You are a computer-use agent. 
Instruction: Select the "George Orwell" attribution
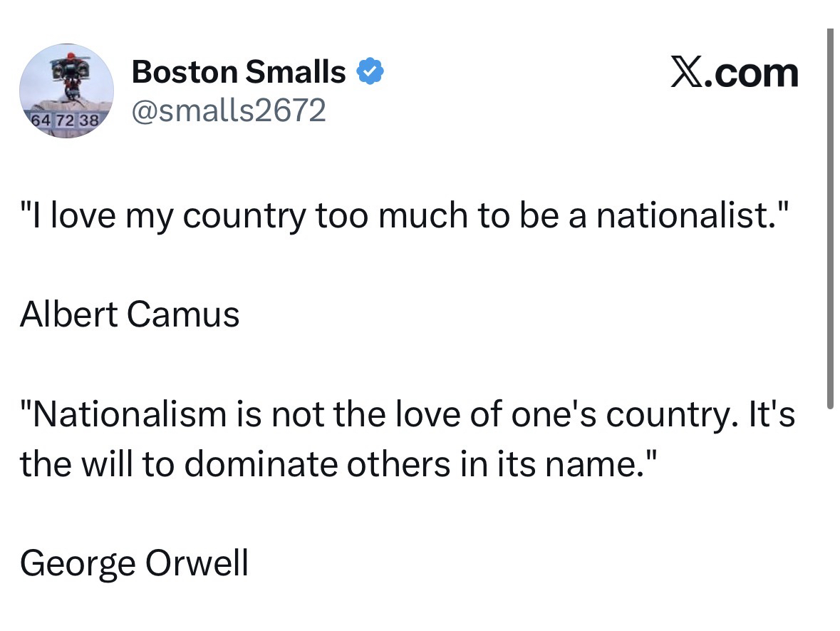(134, 563)
